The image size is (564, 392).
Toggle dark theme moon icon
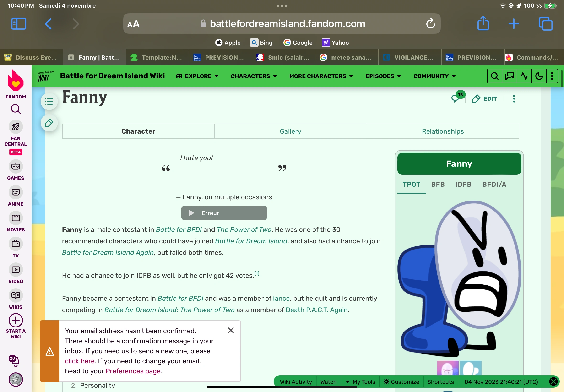point(539,76)
